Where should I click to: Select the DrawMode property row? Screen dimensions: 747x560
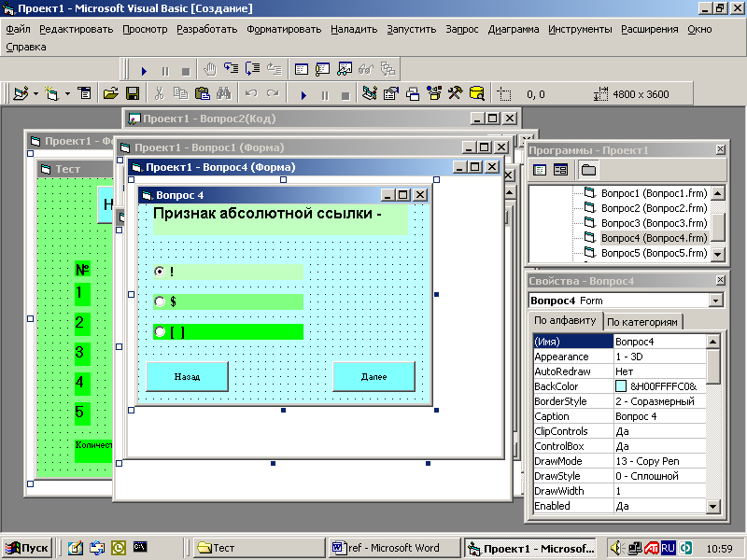tap(619, 461)
